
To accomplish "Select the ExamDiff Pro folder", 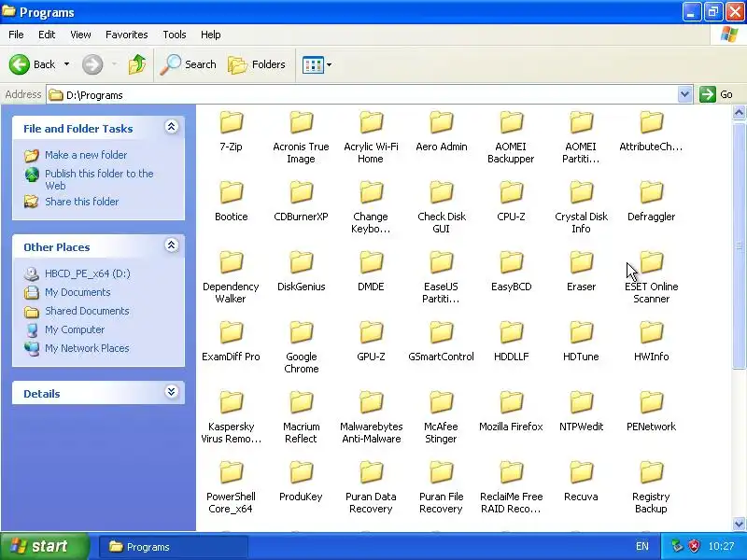I will tap(231, 342).
